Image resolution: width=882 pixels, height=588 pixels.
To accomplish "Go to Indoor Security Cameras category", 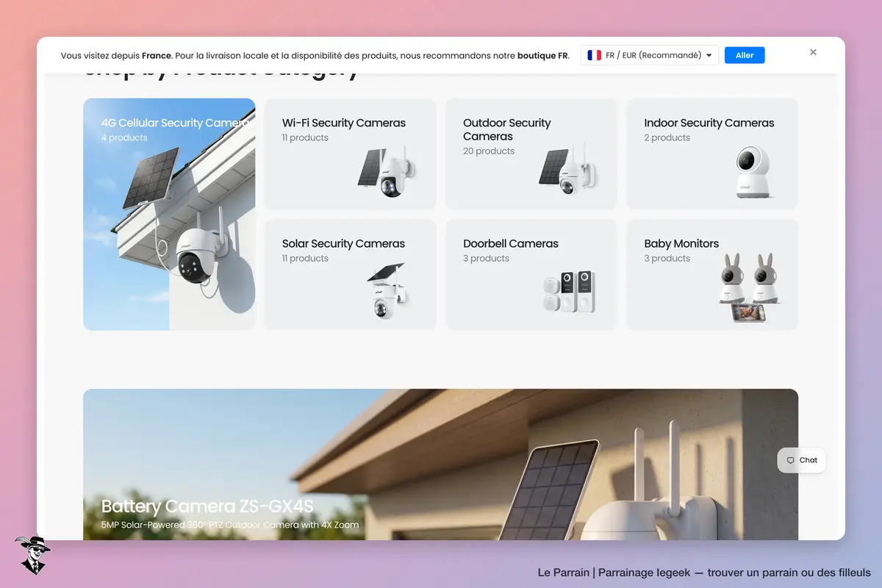I will click(x=712, y=154).
